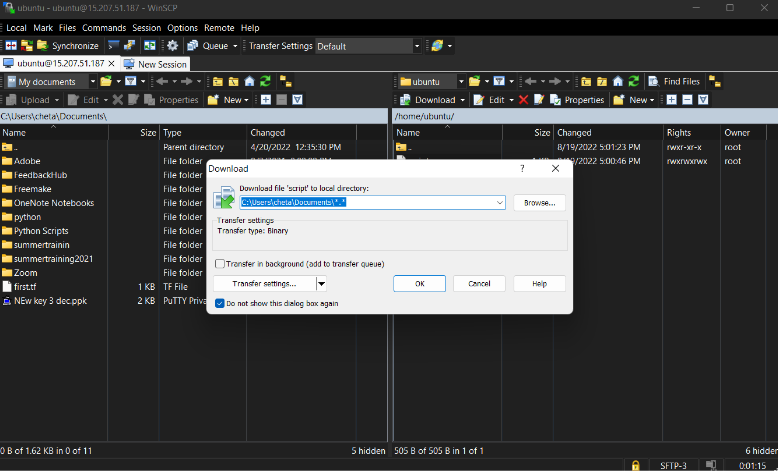Click the Find Files button

(x=675, y=81)
